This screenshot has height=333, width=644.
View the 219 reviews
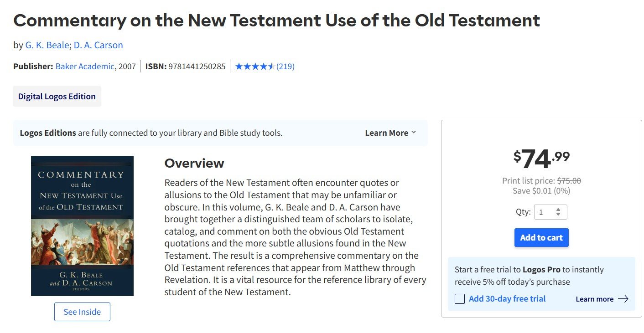click(x=286, y=67)
